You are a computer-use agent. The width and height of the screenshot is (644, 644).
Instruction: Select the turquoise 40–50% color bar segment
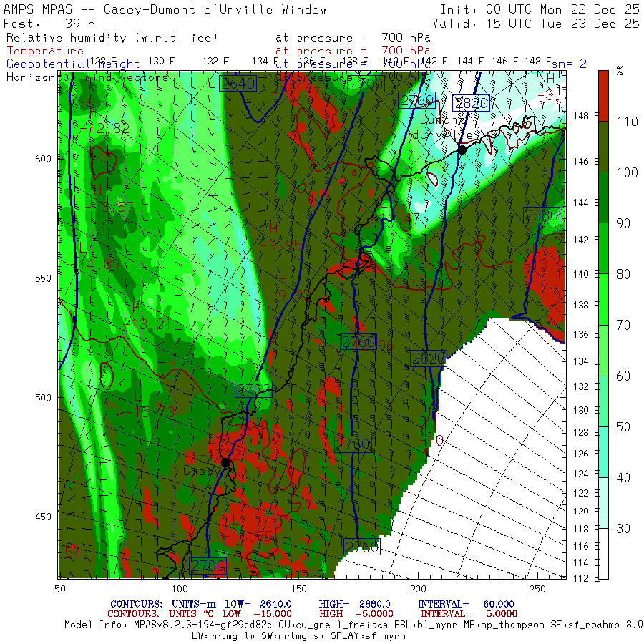603,452
